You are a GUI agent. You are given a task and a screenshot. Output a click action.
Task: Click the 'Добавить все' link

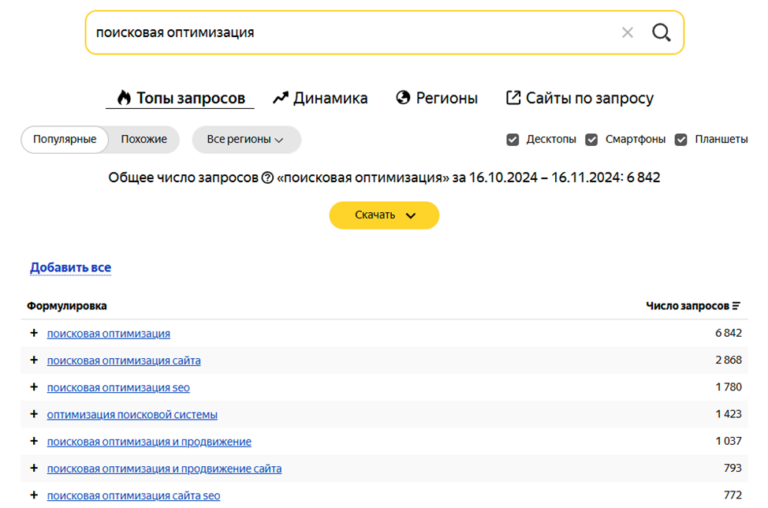point(70,268)
